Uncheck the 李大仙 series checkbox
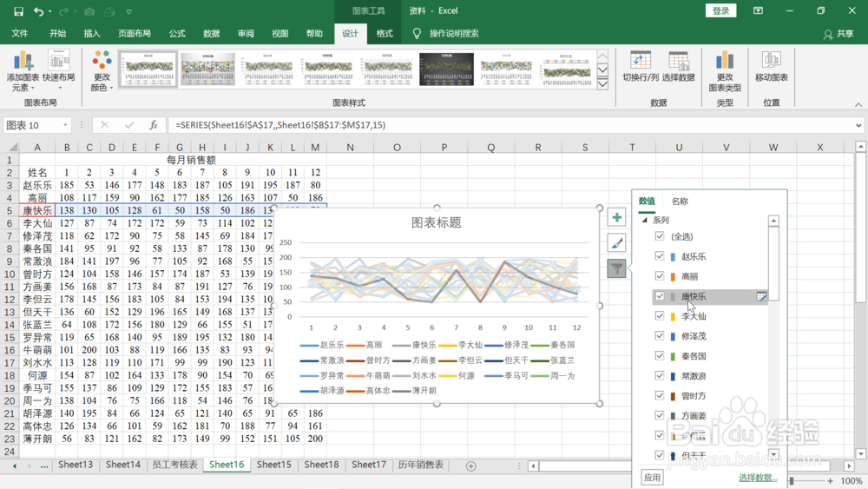 tap(660, 315)
